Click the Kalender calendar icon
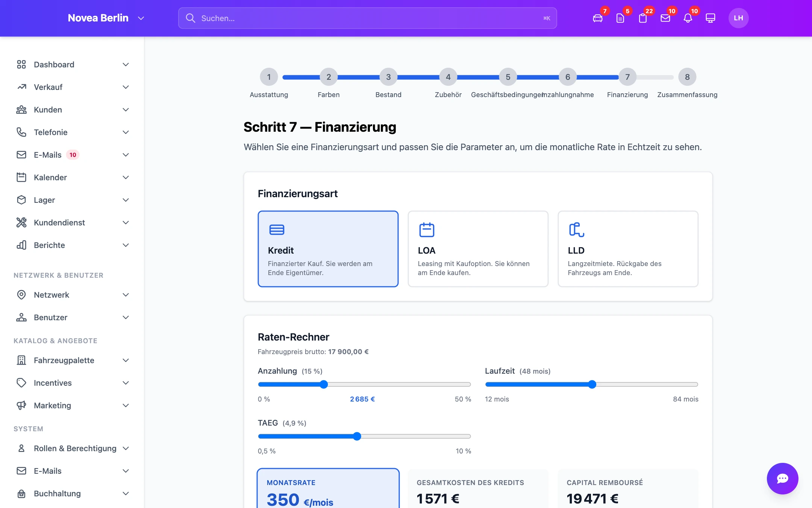The image size is (812, 508). click(x=21, y=177)
